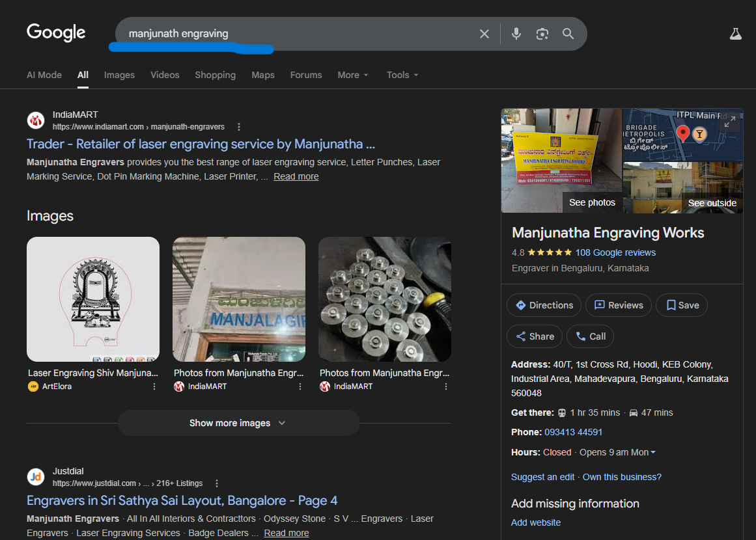This screenshot has width=756, height=540.
Task: Click the search input field
Action: [293, 34]
